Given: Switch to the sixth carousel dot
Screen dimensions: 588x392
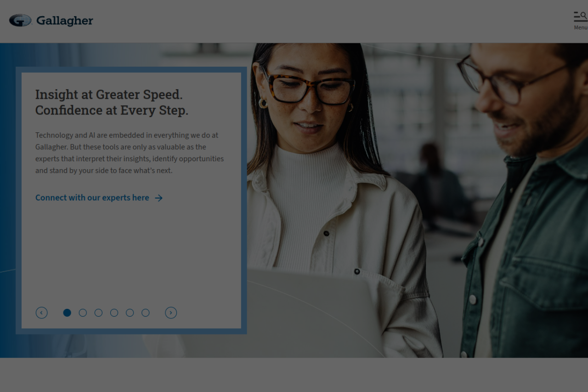Looking at the screenshot, I should [x=145, y=313].
